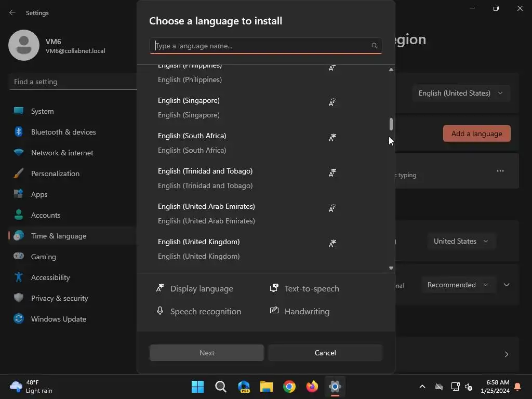Image resolution: width=532 pixels, height=399 pixels.
Task: Open taskbar Search
Action: [x=220, y=387]
